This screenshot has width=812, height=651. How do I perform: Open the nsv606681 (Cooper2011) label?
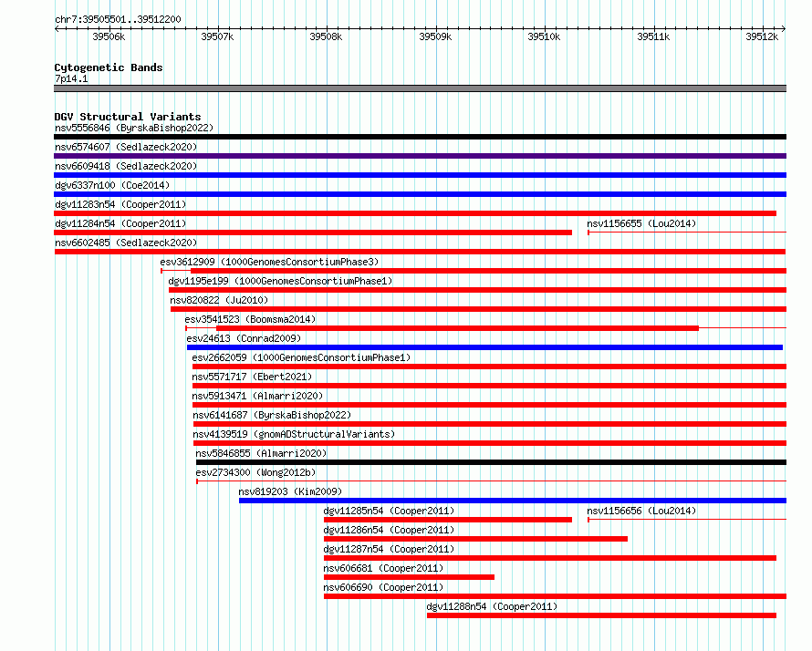coord(383,568)
